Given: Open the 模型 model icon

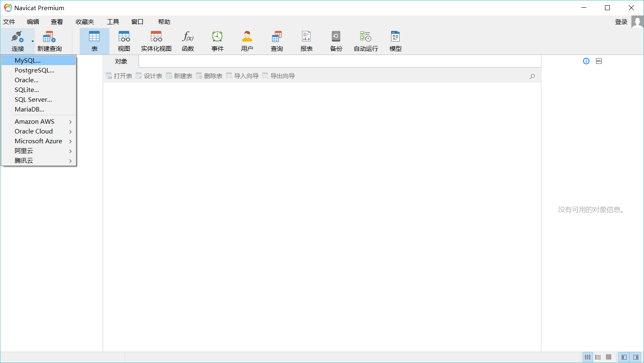Looking at the screenshot, I should (x=396, y=37).
